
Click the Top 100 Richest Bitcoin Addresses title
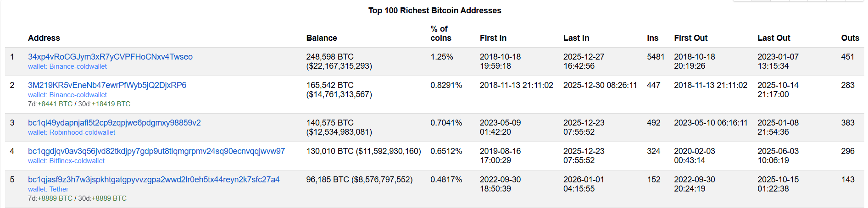[434, 11]
